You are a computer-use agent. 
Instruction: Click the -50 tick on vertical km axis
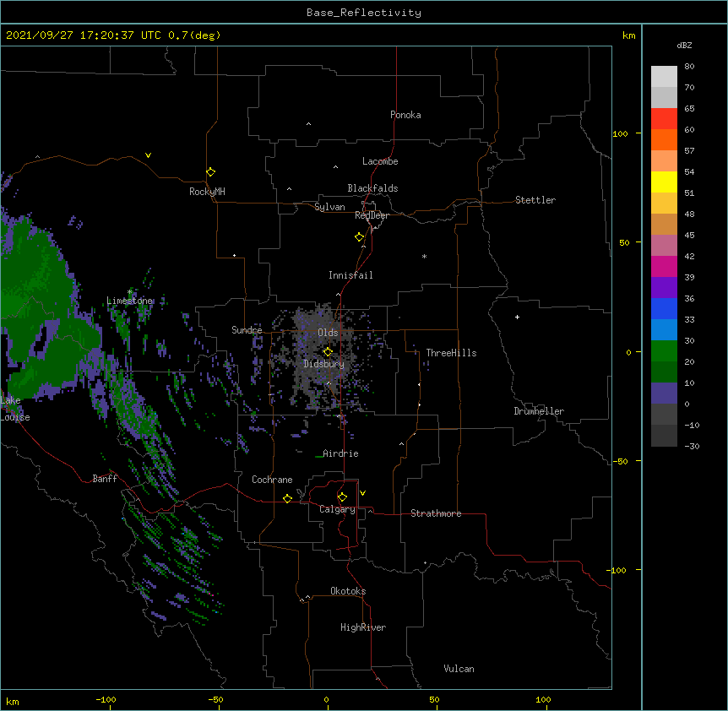tap(620, 461)
